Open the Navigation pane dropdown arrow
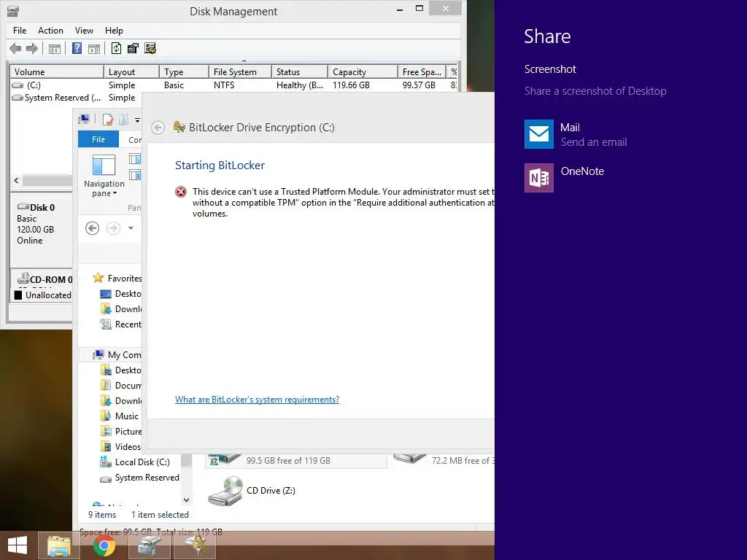Viewport: 747px width, 560px height. click(115, 193)
